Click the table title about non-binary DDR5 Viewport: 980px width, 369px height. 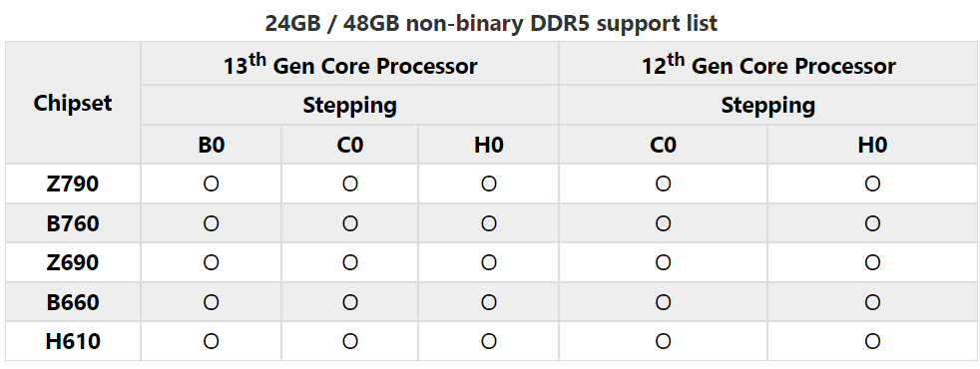click(x=491, y=23)
